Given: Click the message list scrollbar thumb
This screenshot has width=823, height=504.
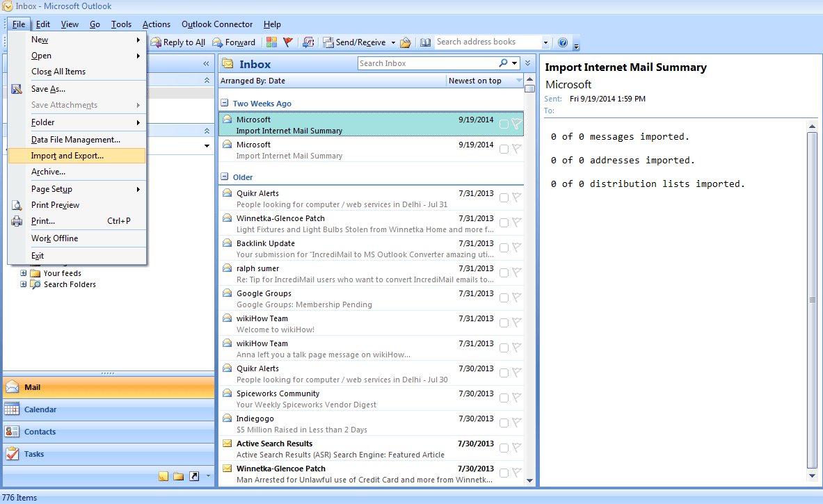Looking at the screenshot, I should pos(529,88).
